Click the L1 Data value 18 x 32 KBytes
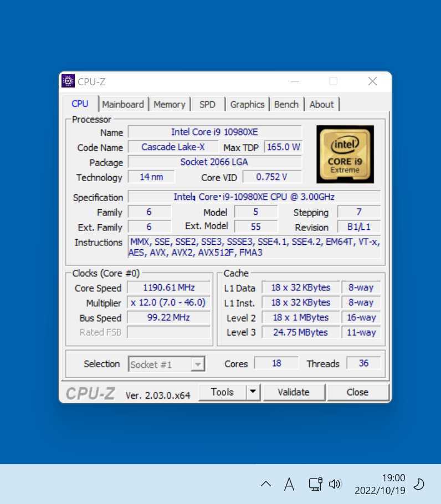 (x=301, y=287)
